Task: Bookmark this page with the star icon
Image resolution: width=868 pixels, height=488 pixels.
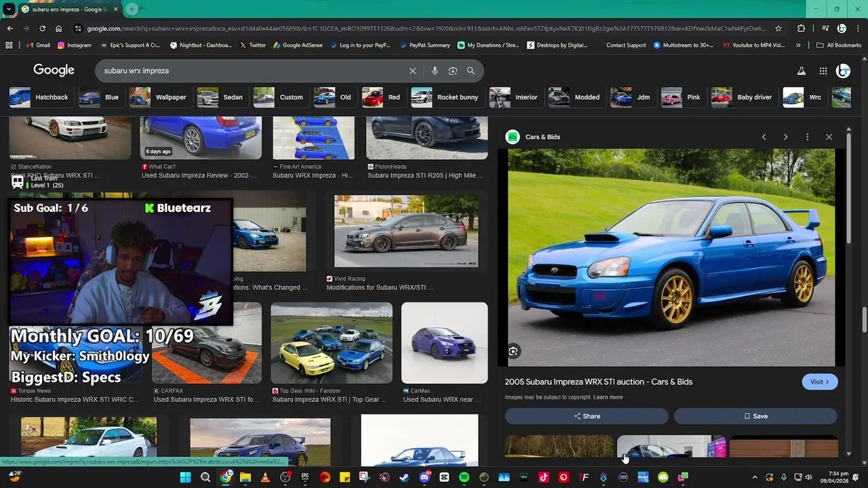Action: point(778,28)
